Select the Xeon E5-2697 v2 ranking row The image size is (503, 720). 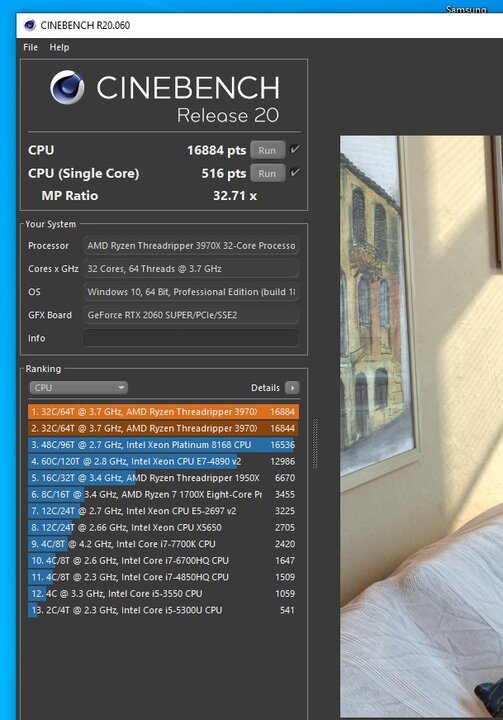tap(163, 511)
